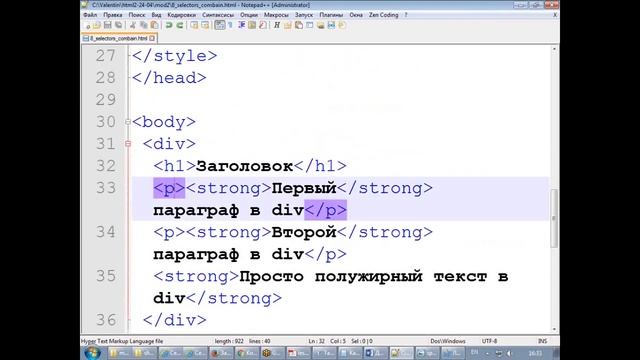Click the word Заголовок in the h1 line
640x360 pixels.
[244, 166]
